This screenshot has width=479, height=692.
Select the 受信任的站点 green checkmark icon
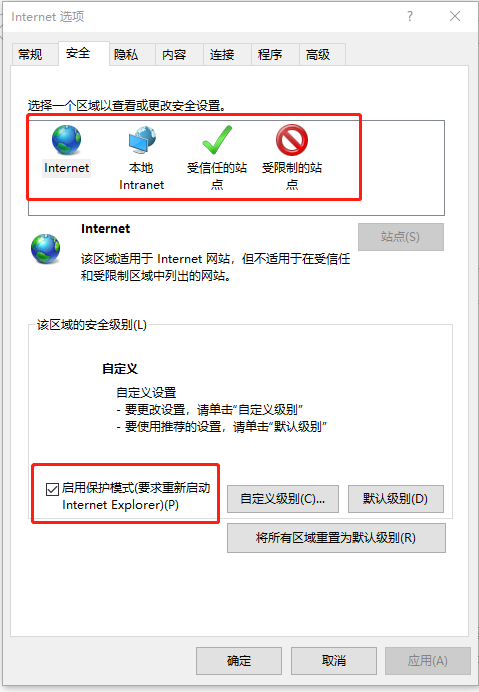pos(217,140)
